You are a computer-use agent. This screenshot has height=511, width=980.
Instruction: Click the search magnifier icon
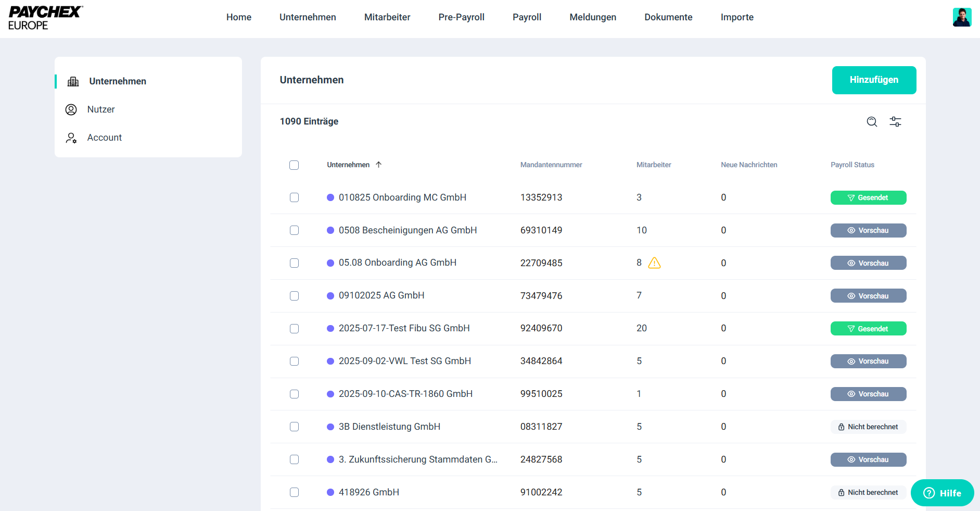coord(872,122)
